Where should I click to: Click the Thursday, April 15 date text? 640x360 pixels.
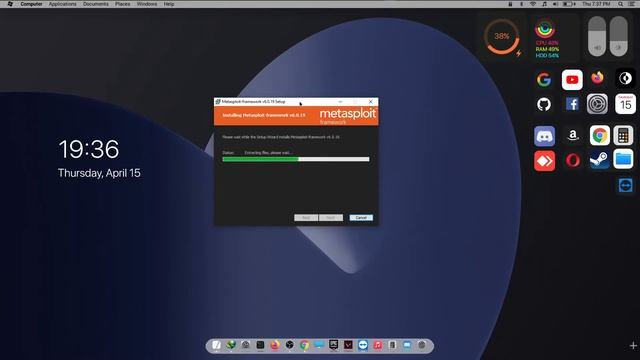click(99, 173)
